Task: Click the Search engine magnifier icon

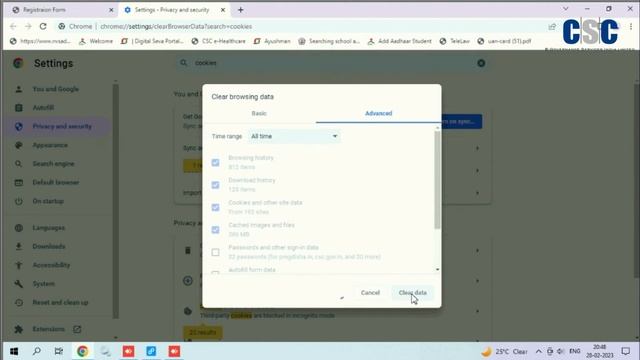Action: tap(18, 164)
